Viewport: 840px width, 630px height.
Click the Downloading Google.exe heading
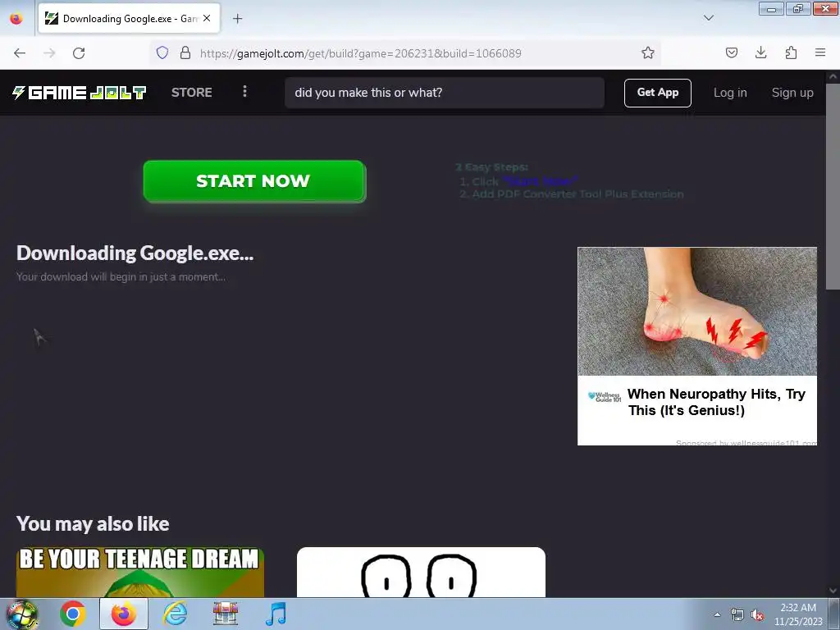pyautogui.click(x=135, y=253)
